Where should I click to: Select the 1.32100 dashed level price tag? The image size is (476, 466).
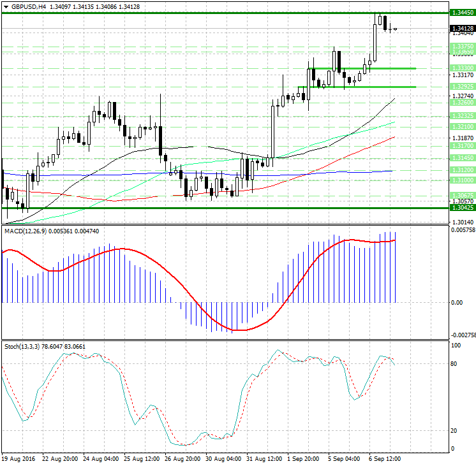pos(461,127)
